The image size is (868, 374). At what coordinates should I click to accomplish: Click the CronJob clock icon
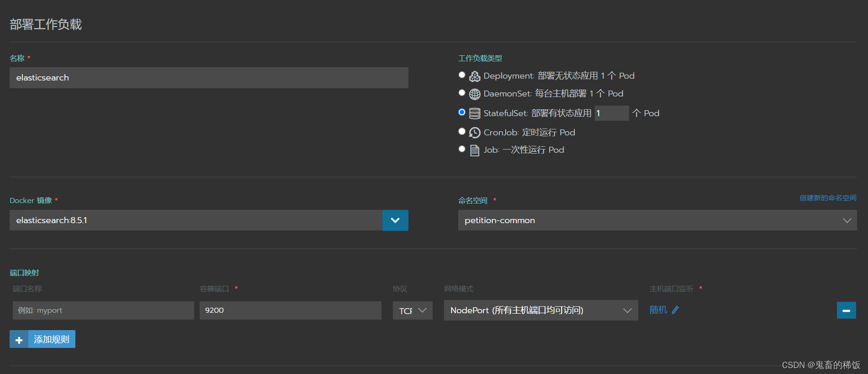(x=475, y=133)
